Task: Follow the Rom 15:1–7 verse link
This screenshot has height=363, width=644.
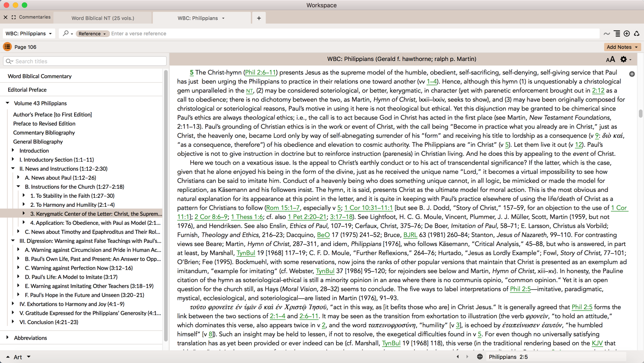Action: click(x=283, y=208)
